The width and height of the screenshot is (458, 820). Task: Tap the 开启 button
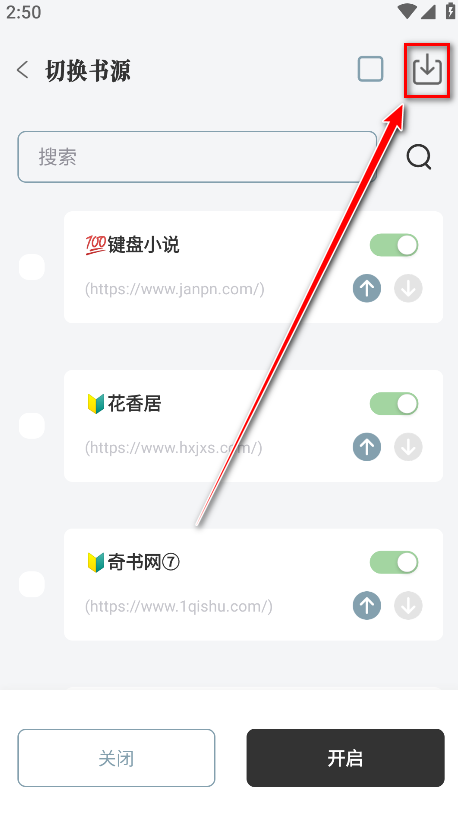click(346, 758)
